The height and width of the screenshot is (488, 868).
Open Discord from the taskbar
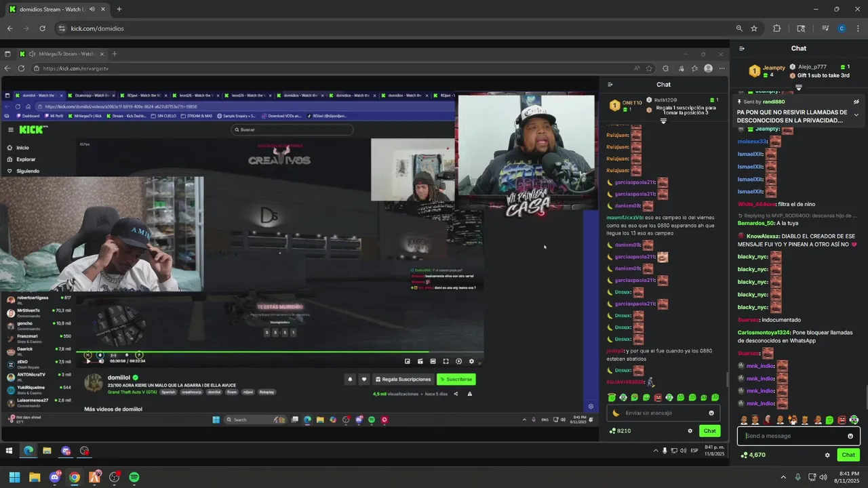(55, 477)
